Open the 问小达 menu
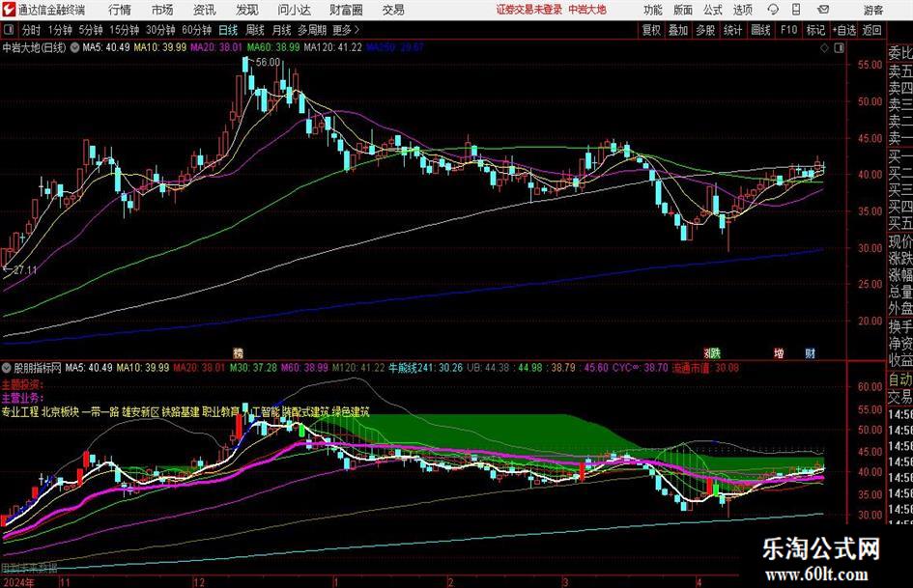The width and height of the screenshot is (913, 588). point(294,10)
